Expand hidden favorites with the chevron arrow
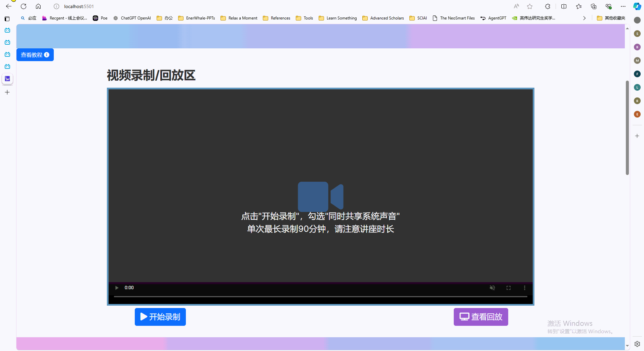The image size is (644, 351). [584, 18]
